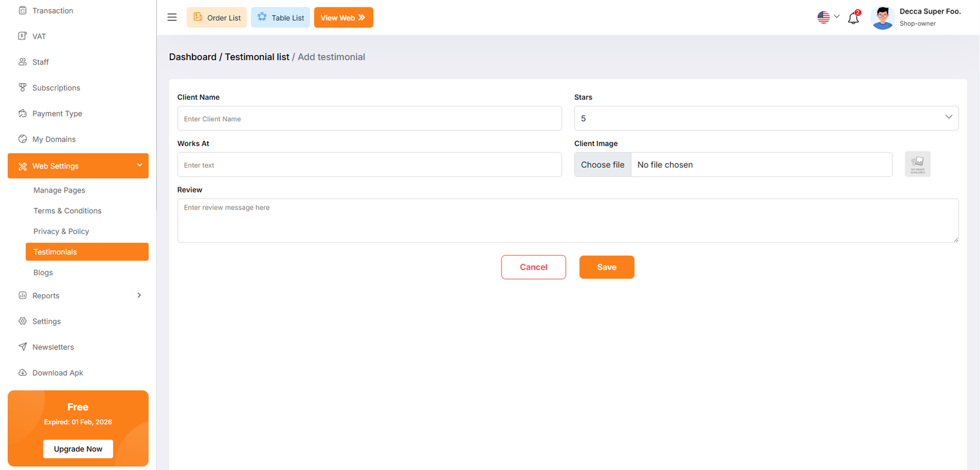
Task: Click the Transaction icon in the sidebar
Action: point(23,10)
